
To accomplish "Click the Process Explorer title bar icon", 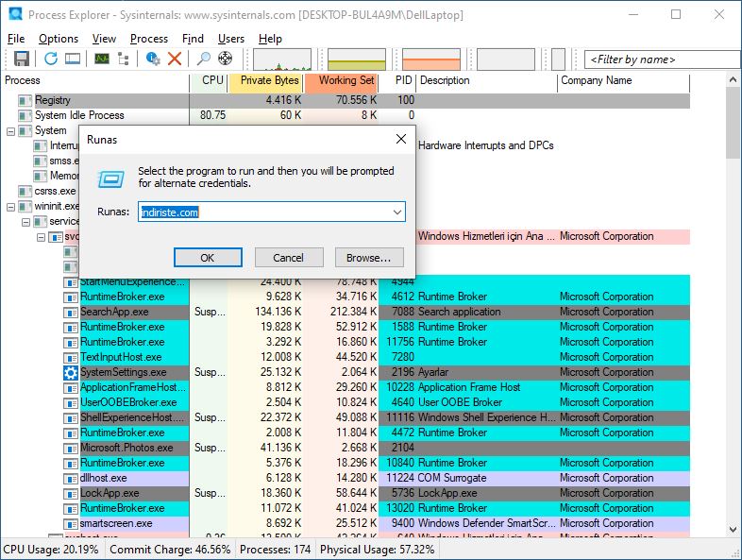I will click(x=16, y=14).
